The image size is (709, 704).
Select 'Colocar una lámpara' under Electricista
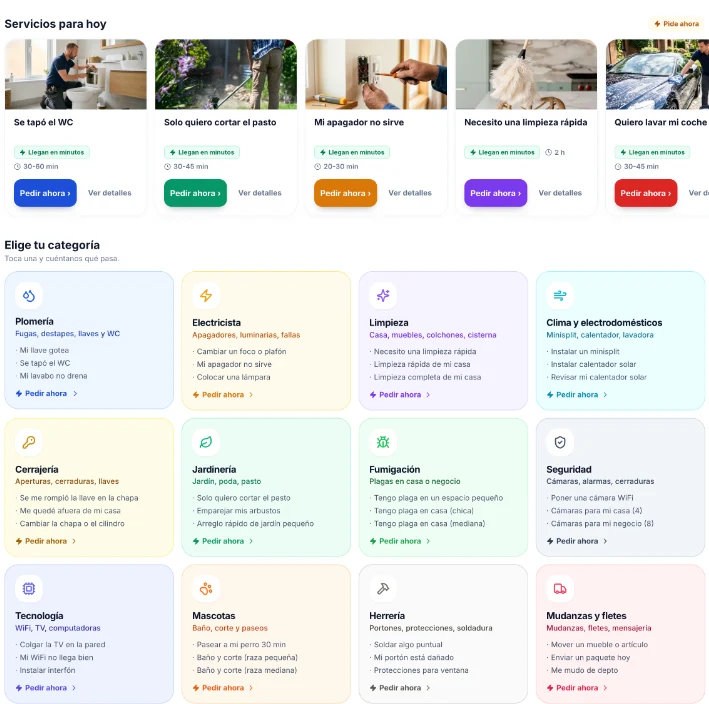pyautogui.click(x=233, y=377)
